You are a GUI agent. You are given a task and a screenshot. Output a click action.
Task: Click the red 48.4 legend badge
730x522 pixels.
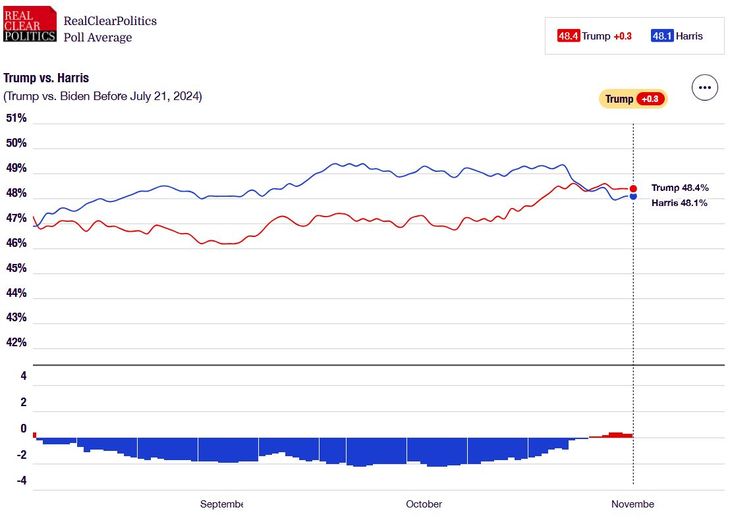pos(568,36)
